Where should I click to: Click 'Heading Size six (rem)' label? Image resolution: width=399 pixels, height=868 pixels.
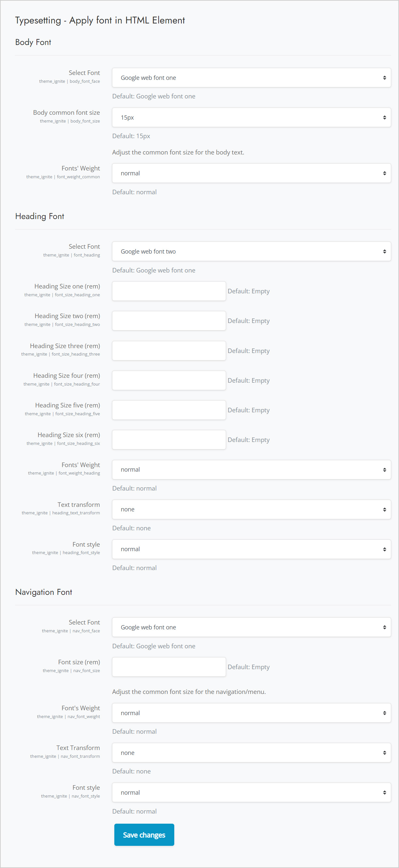point(69,435)
